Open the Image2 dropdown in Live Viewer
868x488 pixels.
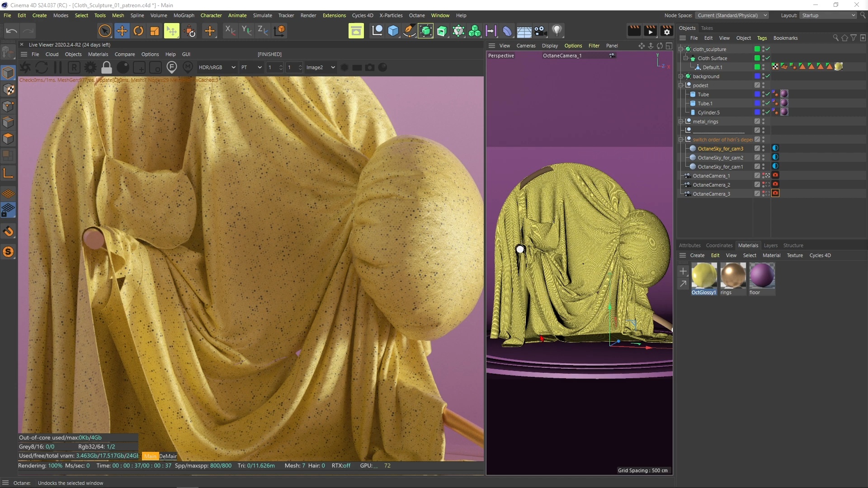click(x=320, y=68)
